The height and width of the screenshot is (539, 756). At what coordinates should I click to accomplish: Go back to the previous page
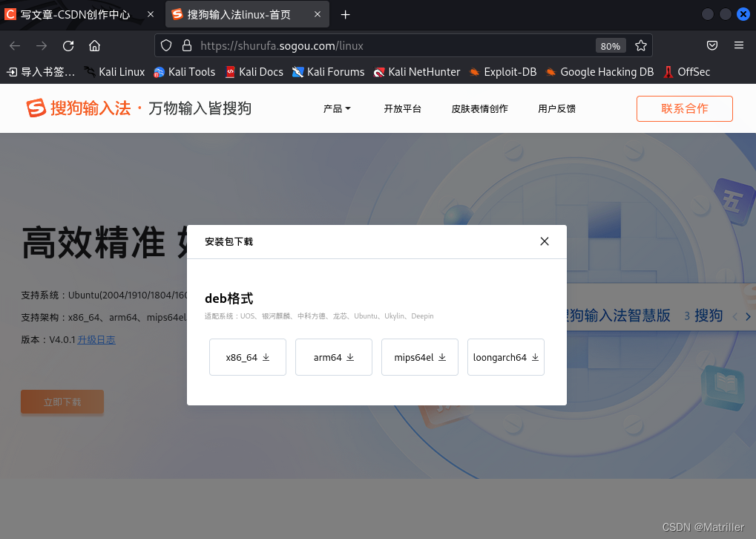(x=15, y=46)
